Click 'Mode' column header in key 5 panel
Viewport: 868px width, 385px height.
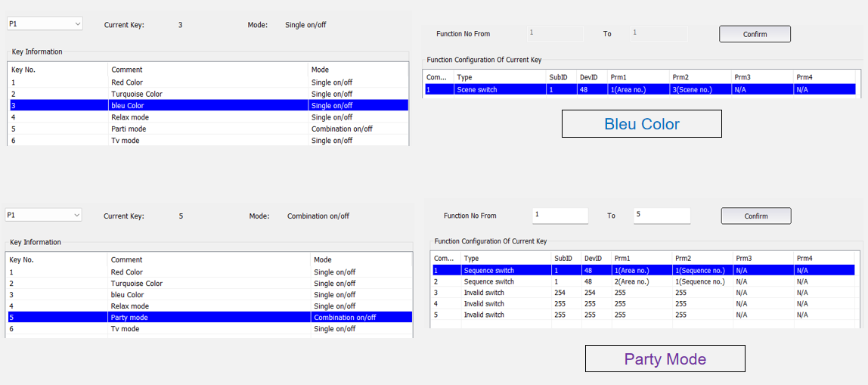click(x=361, y=259)
